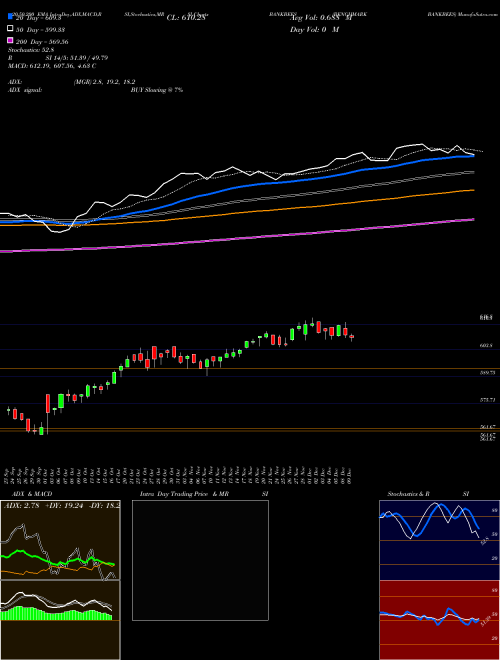Click the magenta 200 Day legend swatch
Viewport: 500px width, 660px height.
[10, 40]
